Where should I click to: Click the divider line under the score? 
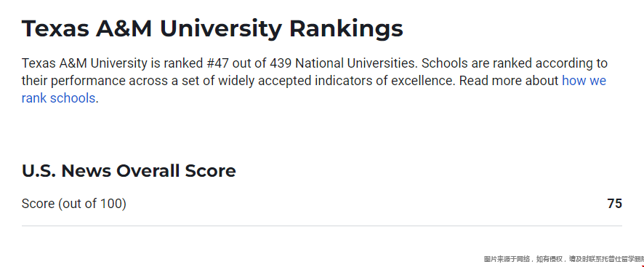321,226
